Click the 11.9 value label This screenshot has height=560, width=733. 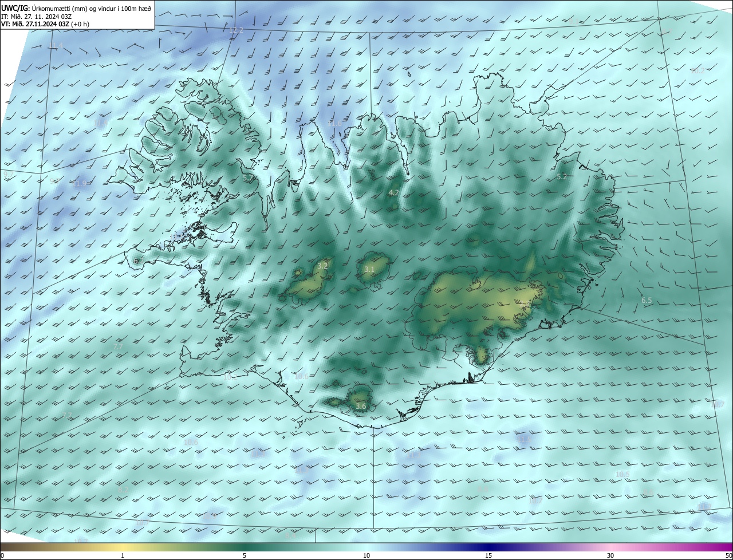80,184
